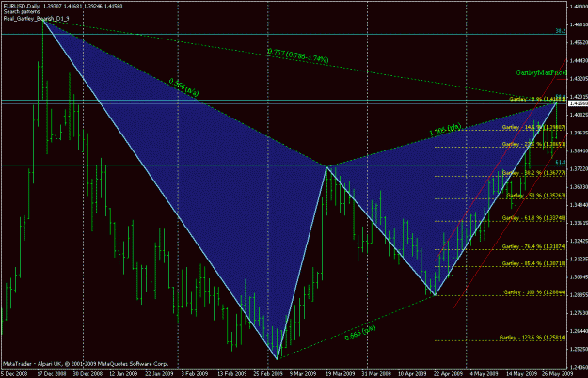
Task: Click the '22 Jan 2009' date label
Action: point(159,374)
